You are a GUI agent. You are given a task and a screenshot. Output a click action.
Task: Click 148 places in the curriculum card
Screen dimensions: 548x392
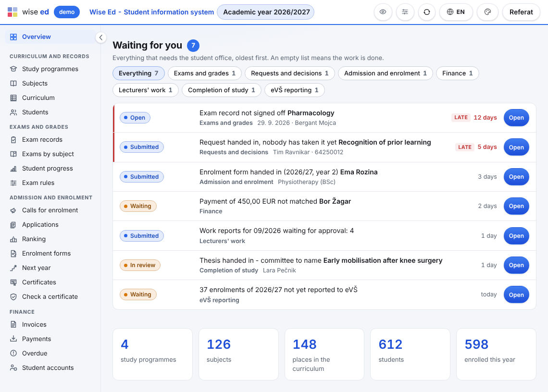[324, 354]
